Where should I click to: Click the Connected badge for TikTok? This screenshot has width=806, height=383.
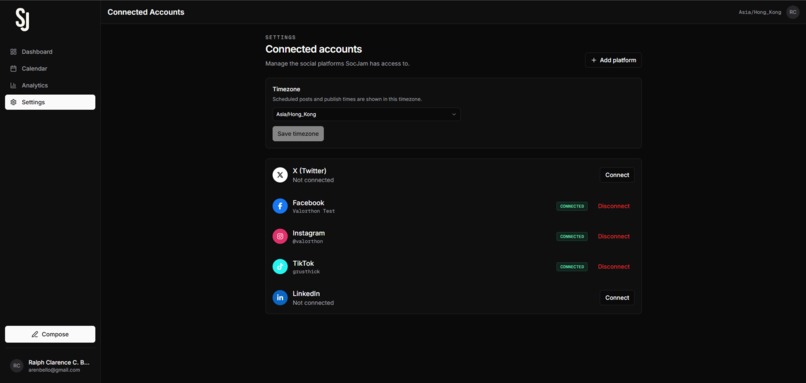click(x=572, y=267)
